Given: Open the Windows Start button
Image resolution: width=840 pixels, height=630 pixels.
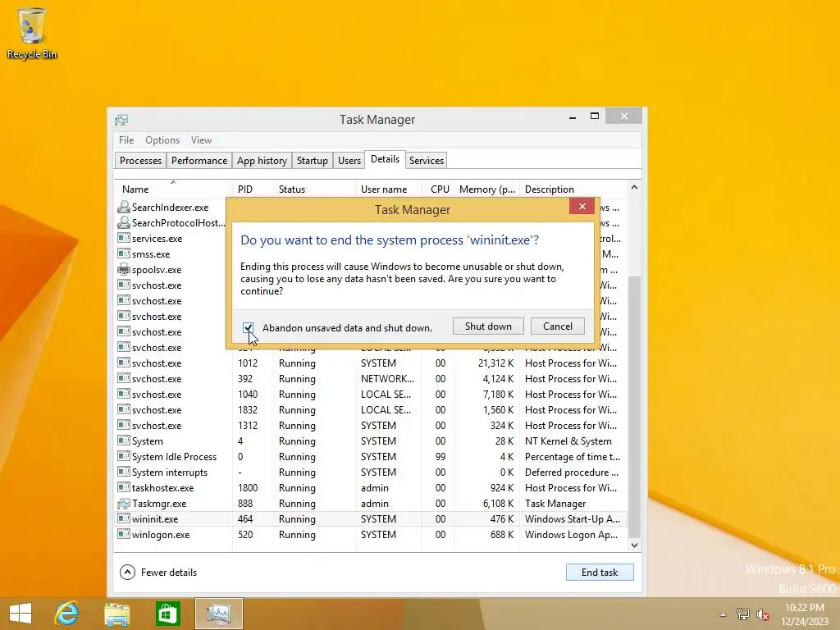Looking at the screenshot, I should pyautogui.click(x=21, y=614).
